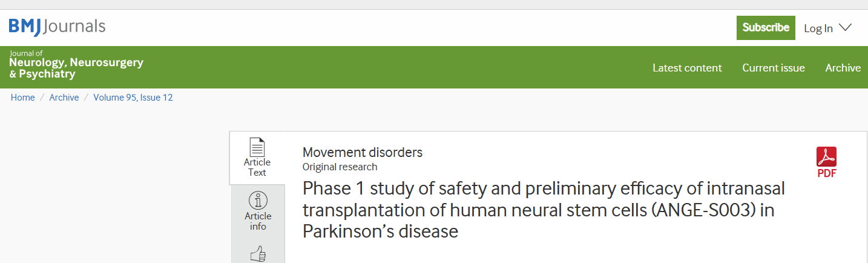Image resolution: width=868 pixels, height=263 pixels.
Task: Click the Movement disorders section heading
Action: pyautogui.click(x=363, y=153)
